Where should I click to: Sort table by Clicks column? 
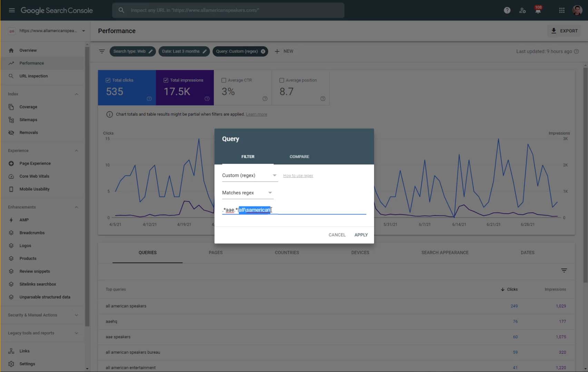509,290
